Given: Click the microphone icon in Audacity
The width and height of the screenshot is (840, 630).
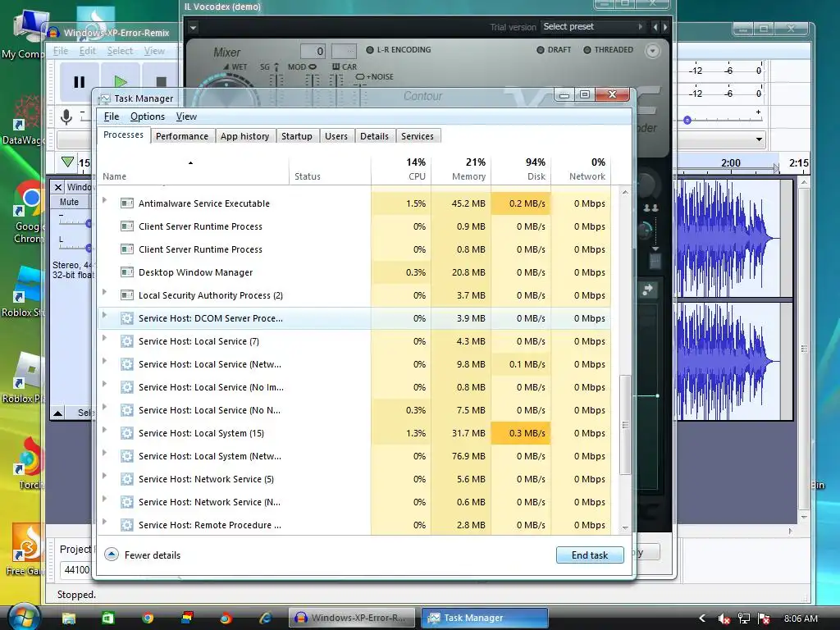Looking at the screenshot, I should coord(66,116).
